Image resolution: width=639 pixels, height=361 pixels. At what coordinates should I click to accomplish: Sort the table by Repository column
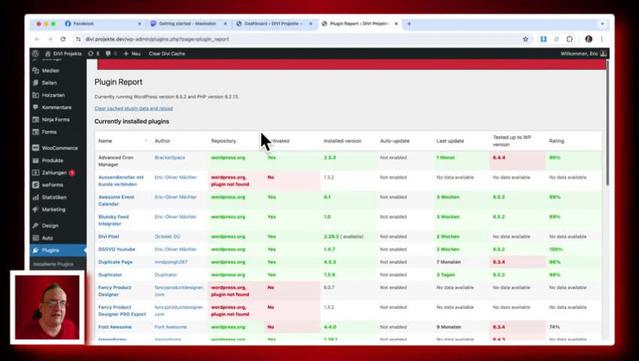(x=223, y=141)
